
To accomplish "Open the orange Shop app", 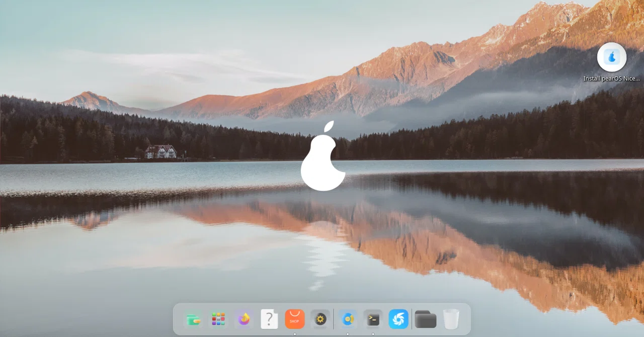I will point(295,319).
